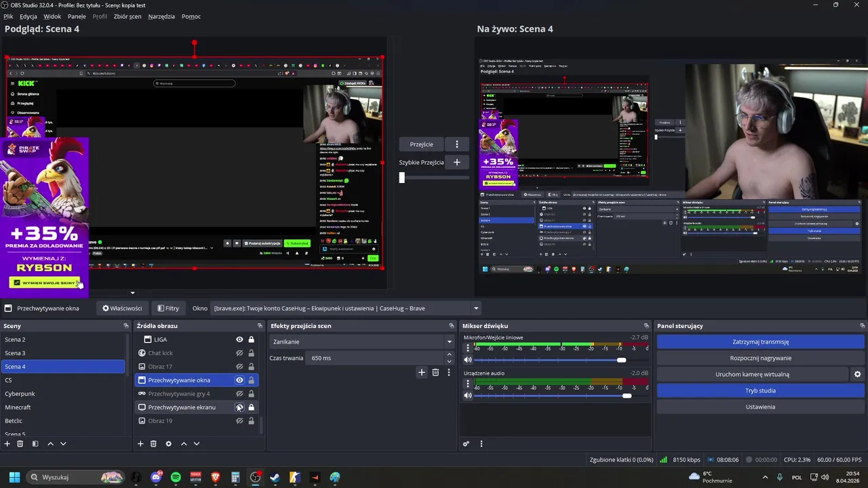Increase Czas trwania with up arrow

click(x=449, y=355)
